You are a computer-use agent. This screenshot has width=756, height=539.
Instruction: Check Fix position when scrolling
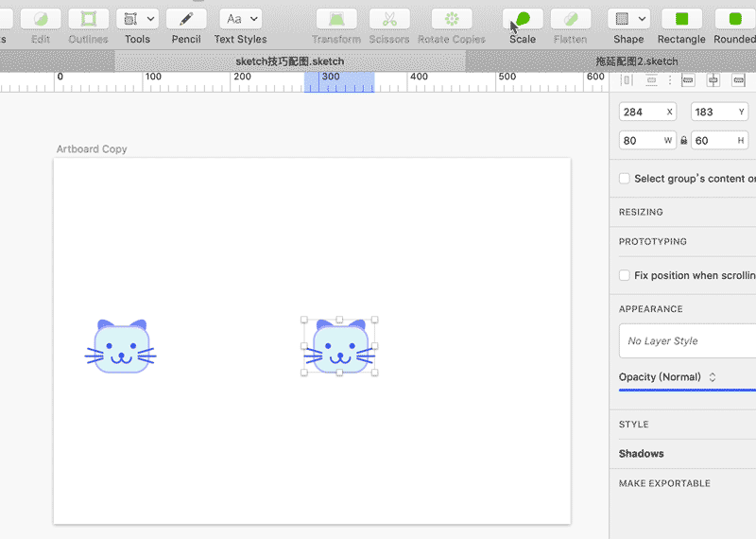pos(625,275)
